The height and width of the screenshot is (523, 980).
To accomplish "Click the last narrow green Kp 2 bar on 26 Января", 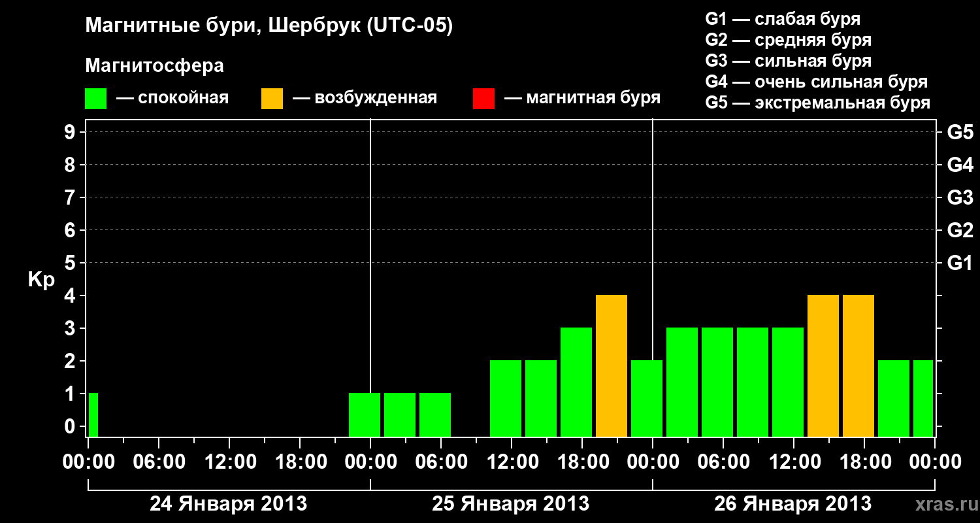I will [923, 398].
